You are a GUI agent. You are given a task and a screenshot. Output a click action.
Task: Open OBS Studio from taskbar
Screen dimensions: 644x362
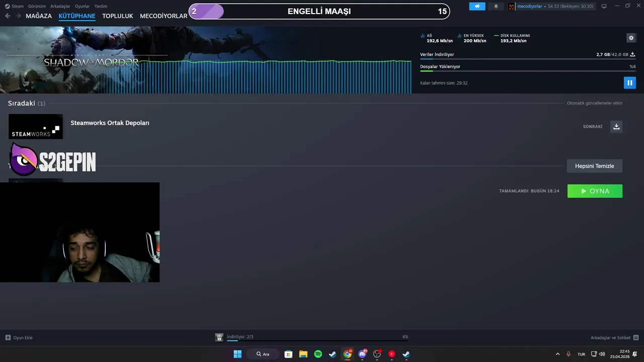pyautogui.click(x=377, y=354)
